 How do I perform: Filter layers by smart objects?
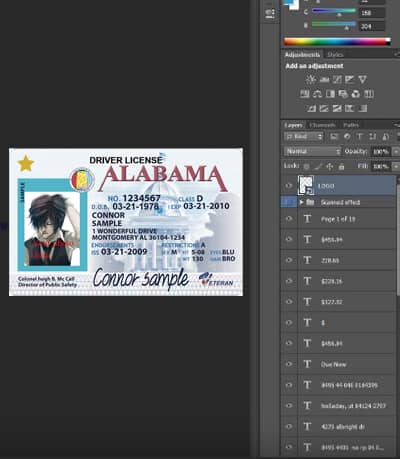(x=385, y=136)
